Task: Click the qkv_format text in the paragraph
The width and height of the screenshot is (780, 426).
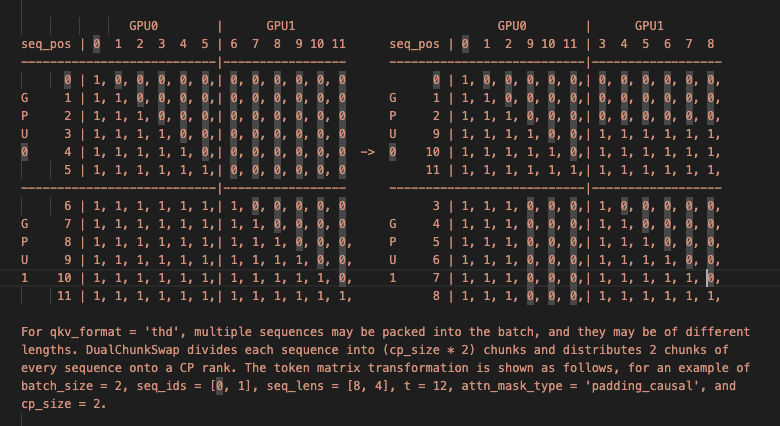Action: pyautogui.click(x=84, y=330)
